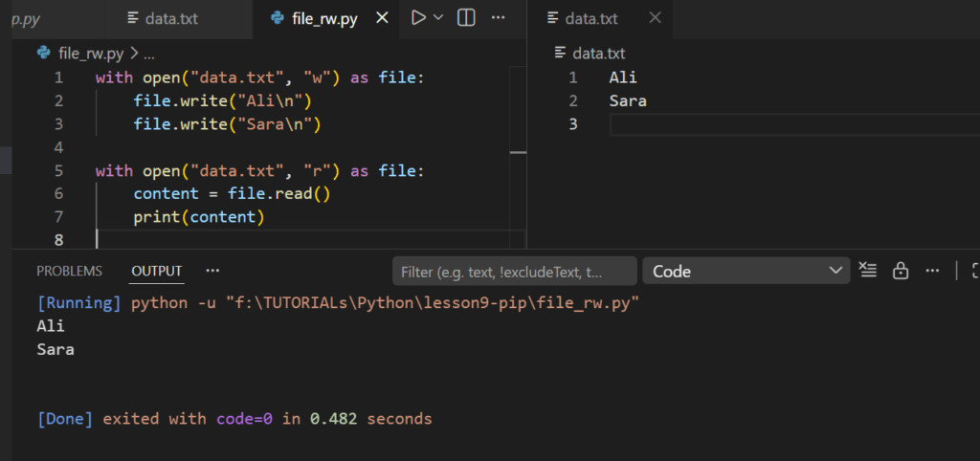Click file_rw.py in the breadcrumb

pos(91,54)
